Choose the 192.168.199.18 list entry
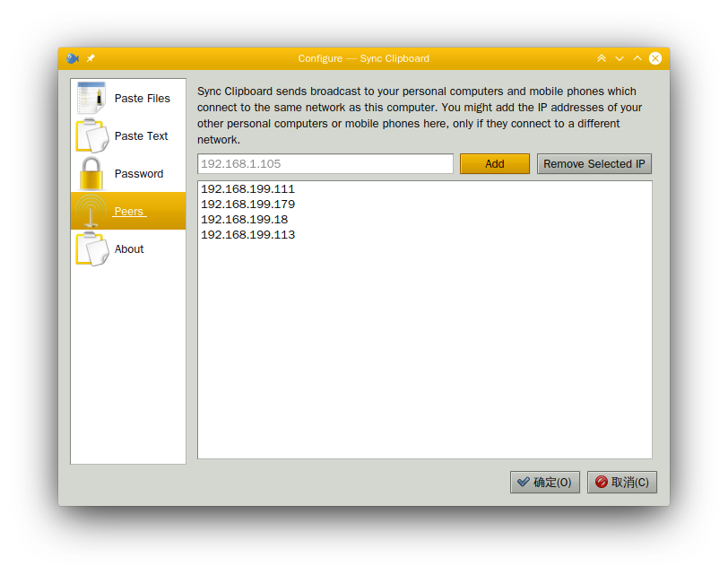The image size is (728, 575). point(244,220)
